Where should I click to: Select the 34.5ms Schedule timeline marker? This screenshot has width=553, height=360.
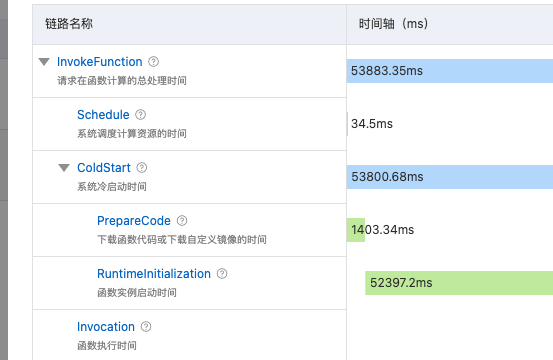[347, 124]
